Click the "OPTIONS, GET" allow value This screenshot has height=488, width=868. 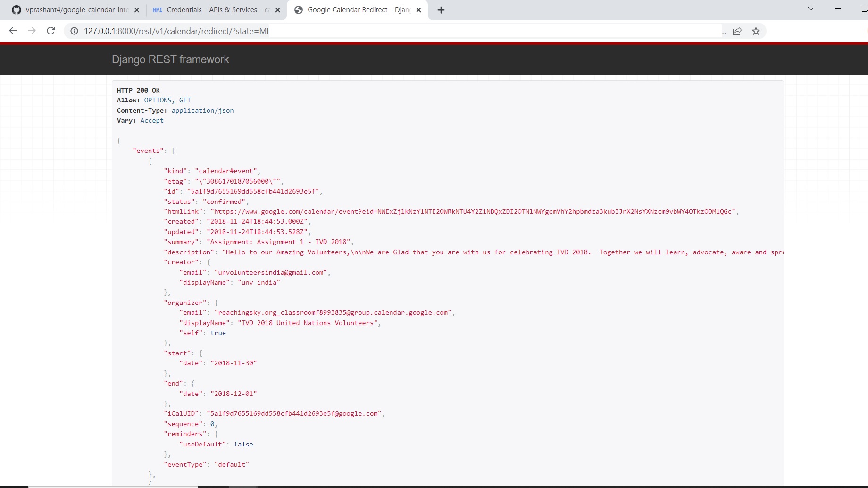point(167,100)
